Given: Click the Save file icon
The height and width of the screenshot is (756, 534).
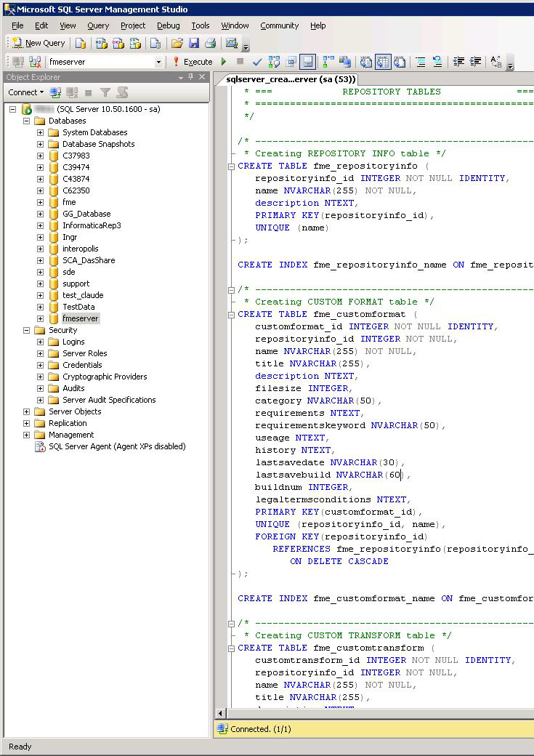Looking at the screenshot, I should (194, 43).
